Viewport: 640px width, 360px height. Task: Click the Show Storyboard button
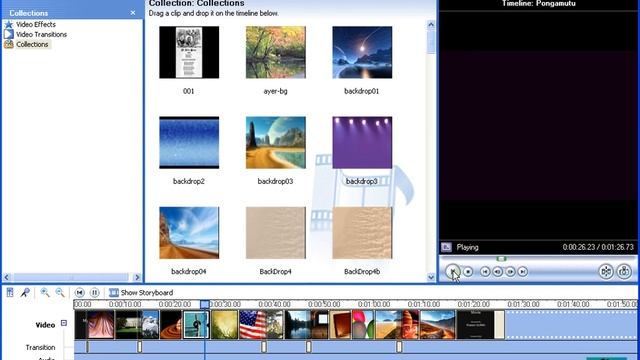click(x=141, y=292)
